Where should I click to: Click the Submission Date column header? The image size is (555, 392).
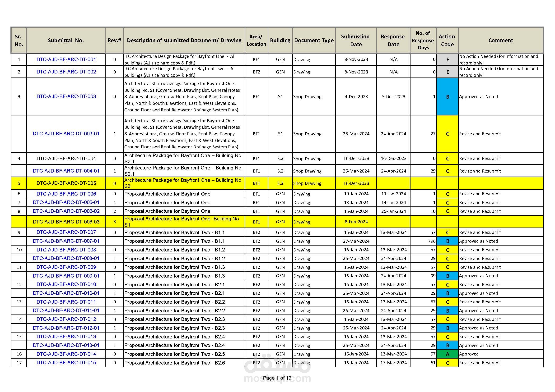tap(356, 40)
